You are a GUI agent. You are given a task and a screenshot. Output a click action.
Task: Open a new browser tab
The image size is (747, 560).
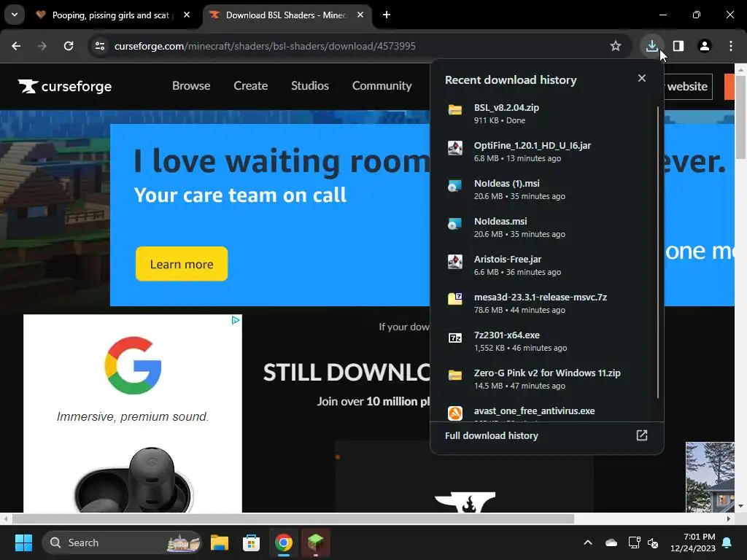tap(387, 15)
